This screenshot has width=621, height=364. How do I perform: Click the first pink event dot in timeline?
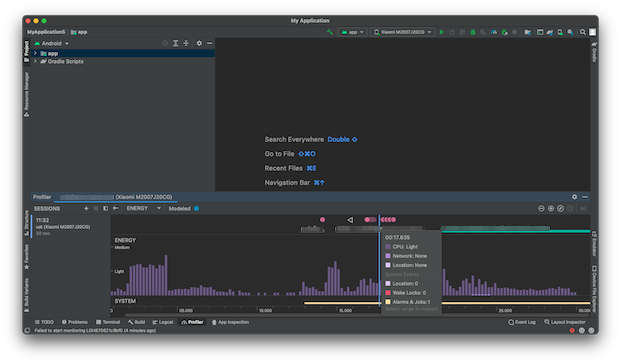point(322,219)
